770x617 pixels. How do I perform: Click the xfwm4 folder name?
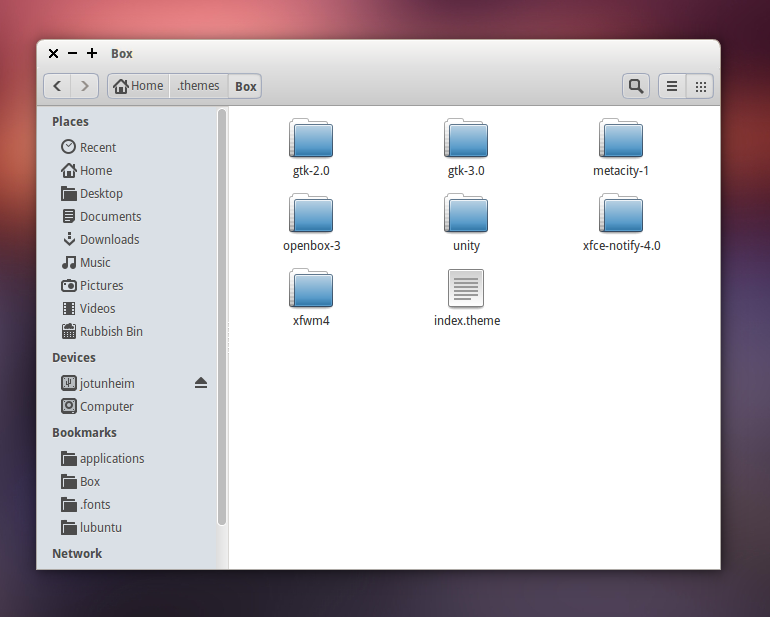coord(311,321)
